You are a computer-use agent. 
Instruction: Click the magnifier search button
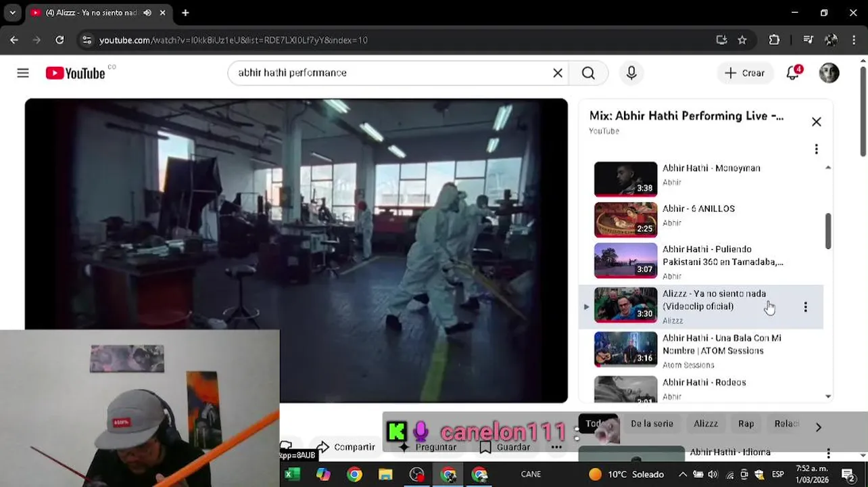click(589, 73)
